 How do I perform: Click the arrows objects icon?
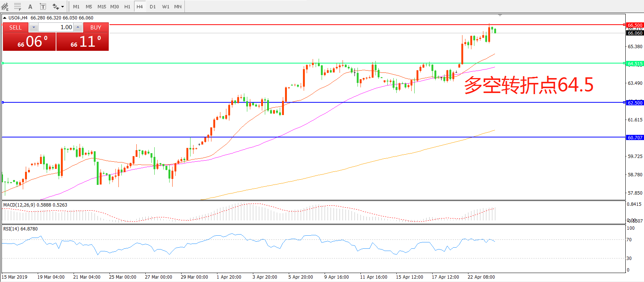(56, 6)
